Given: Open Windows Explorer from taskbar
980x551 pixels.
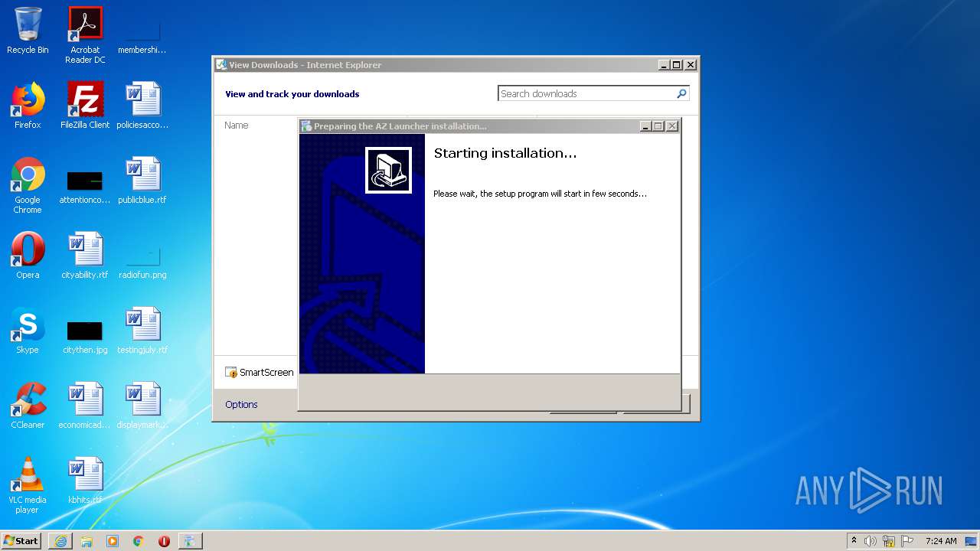Looking at the screenshot, I should [x=87, y=541].
